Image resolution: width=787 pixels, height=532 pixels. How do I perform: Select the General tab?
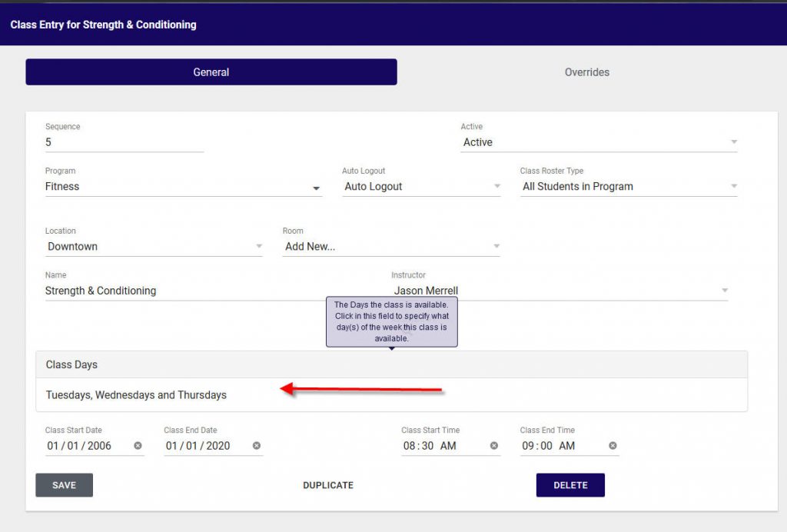211,71
